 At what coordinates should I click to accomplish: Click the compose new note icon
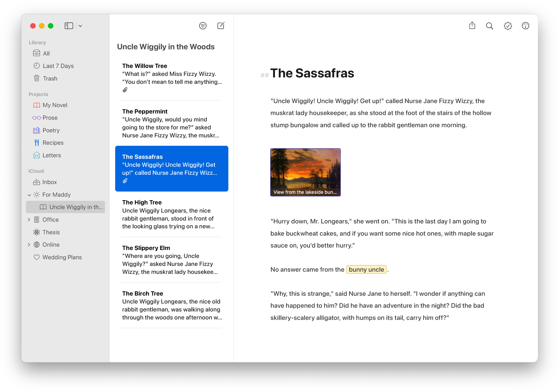pyautogui.click(x=221, y=26)
